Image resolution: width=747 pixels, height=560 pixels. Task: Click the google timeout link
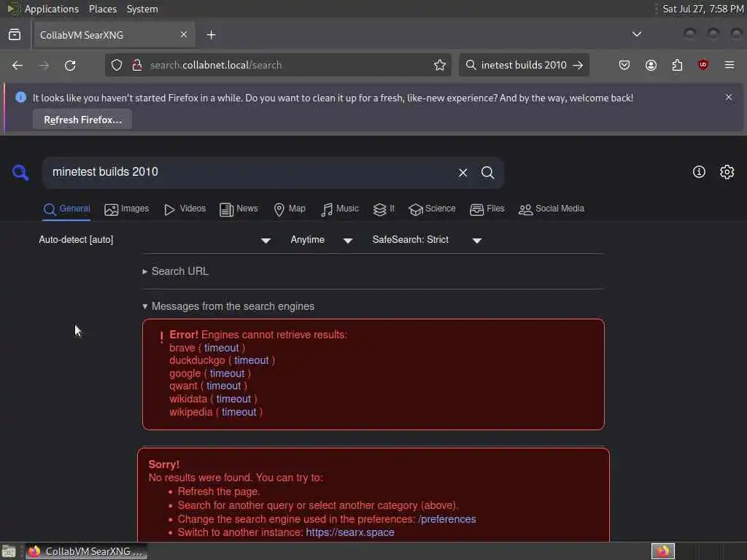coord(228,374)
